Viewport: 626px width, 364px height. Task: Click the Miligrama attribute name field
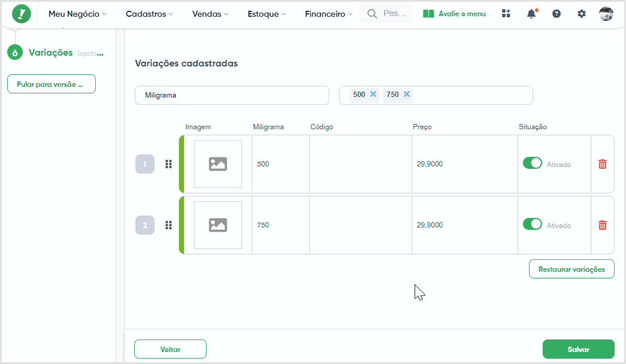tap(232, 95)
